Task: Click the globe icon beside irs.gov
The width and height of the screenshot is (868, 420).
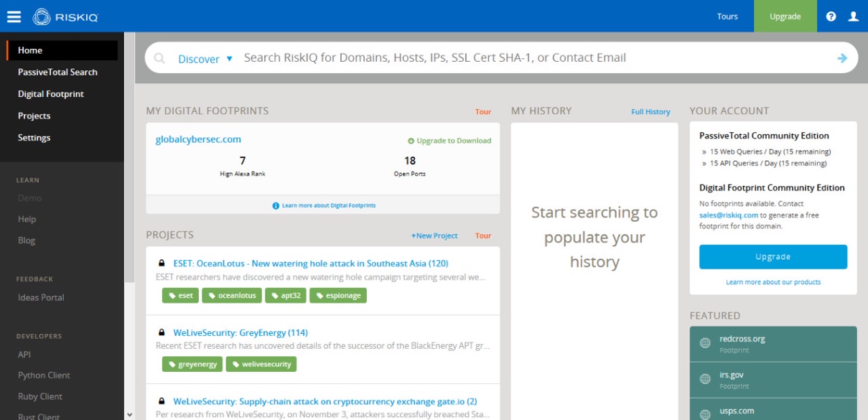Action: click(x=705, y=380)
